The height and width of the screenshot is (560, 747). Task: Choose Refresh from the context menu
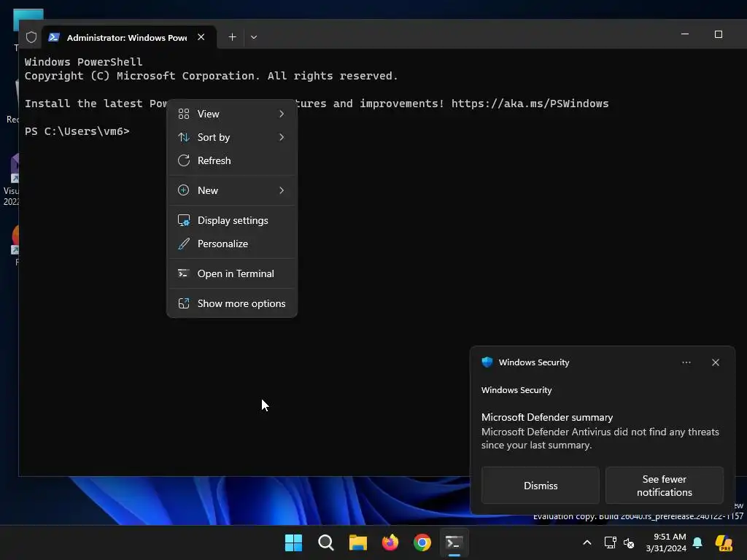point(232,160)
